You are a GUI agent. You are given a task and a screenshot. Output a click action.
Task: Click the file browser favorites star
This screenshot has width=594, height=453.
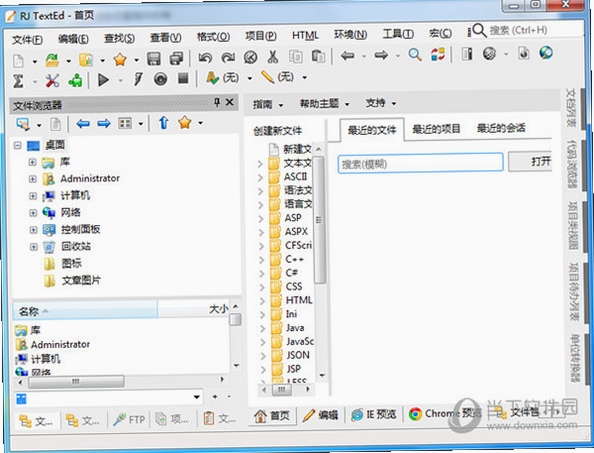(184, 122)
